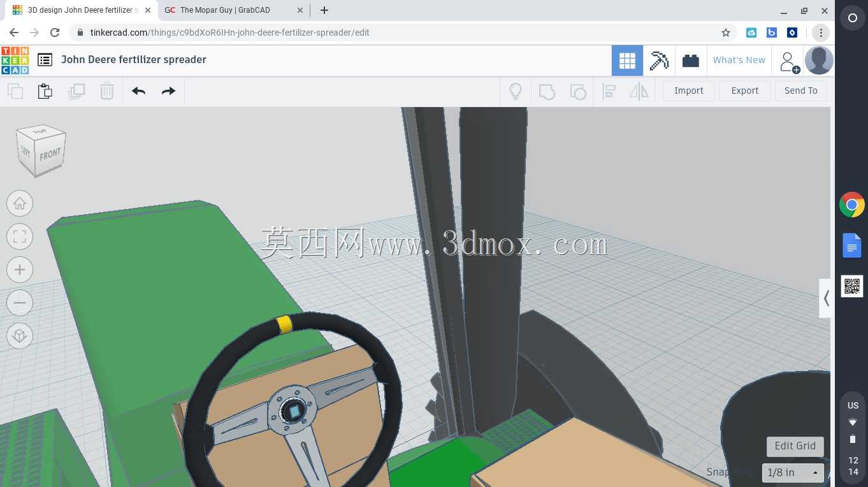Image resolution: width=868 pixels, height=487 pixels.
Task: Click the Import button
Action: pos(689,91)
